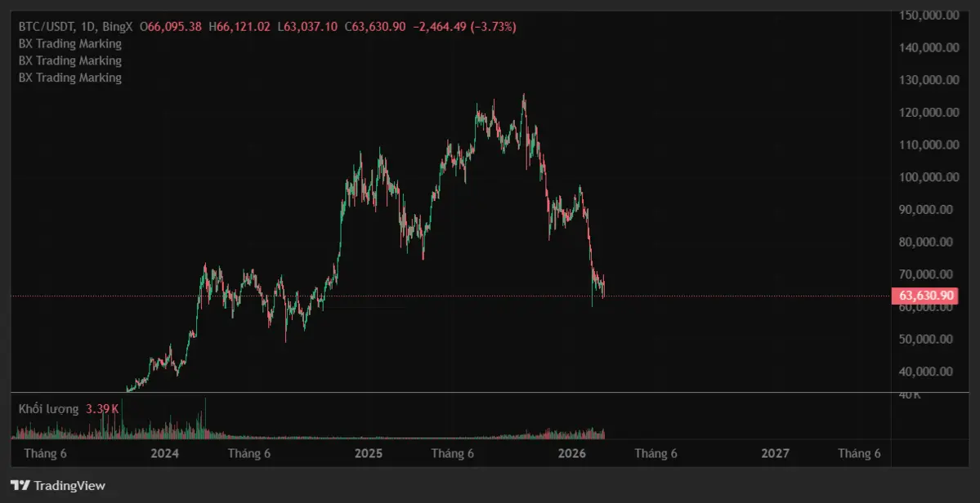Image resolution: width=980 pixels, height=503 pixels.
Task: Click the O66,095.38 open price value
Action: click(171, 27)
